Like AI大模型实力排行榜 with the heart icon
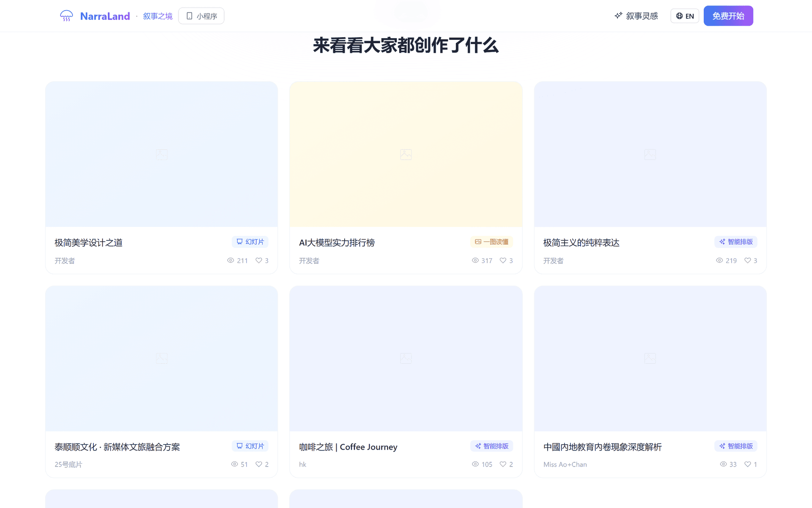Image resolution: width=812 pixels, height=508 pixels. (503, 260)
